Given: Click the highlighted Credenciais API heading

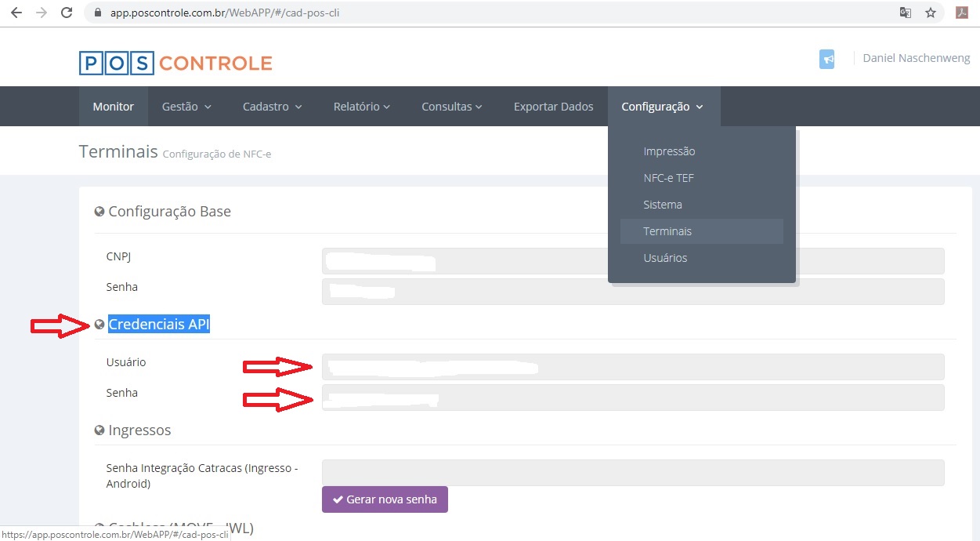Looking at the screenshot, I should coord(159,324).
